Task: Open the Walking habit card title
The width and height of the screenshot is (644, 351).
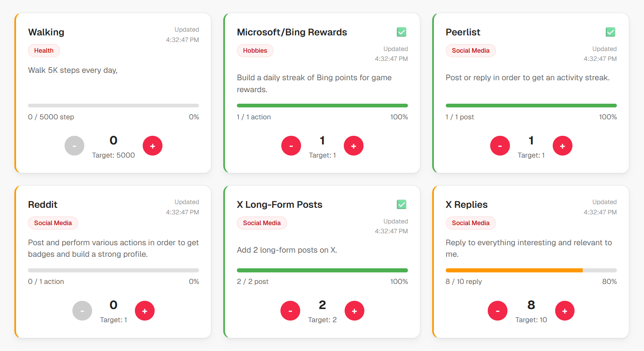Action: pos(46,32)
